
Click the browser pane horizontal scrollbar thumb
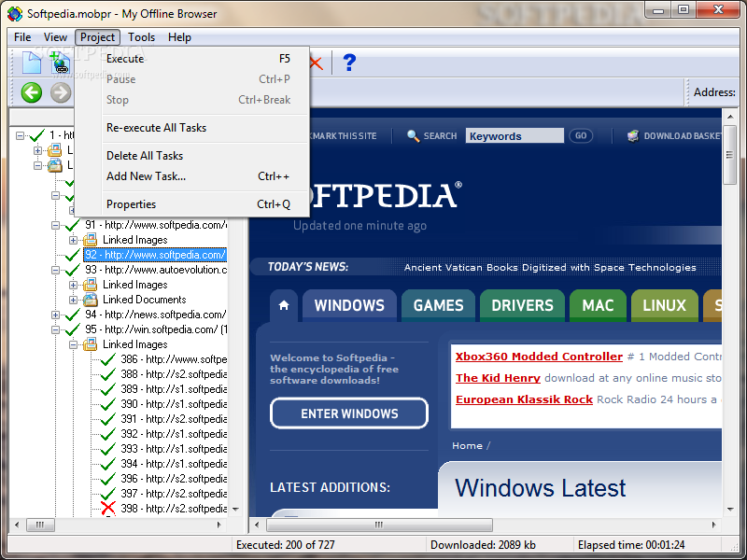point(379,525)
